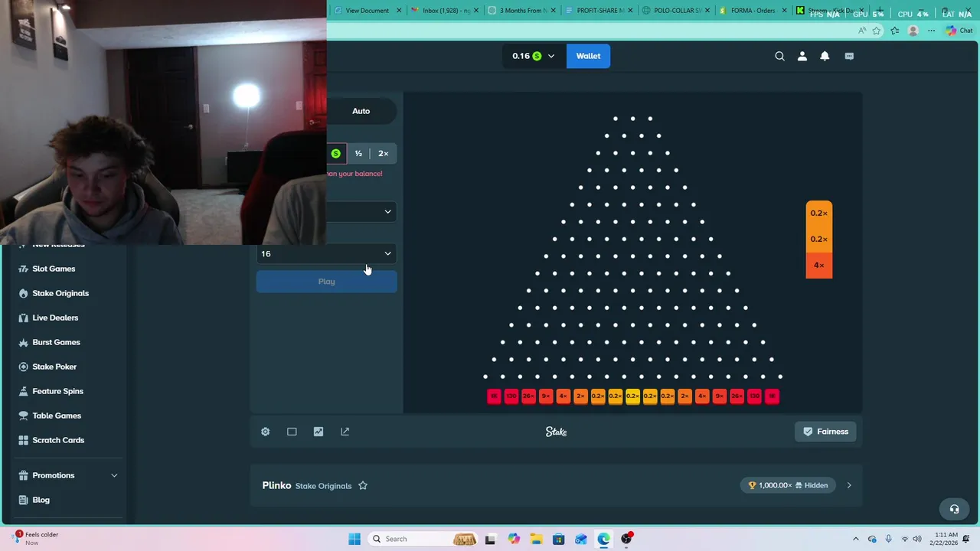Close the PROFIT-SHARE browser tab
Viewport: 980px width, 551px height.
pos(630,11)
